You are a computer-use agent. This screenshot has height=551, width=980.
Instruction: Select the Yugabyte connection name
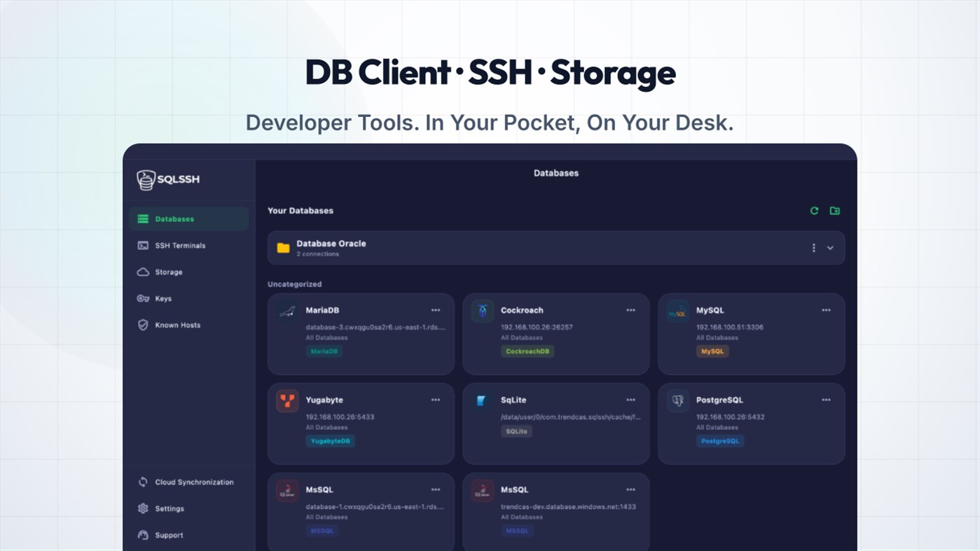[324, 400]
